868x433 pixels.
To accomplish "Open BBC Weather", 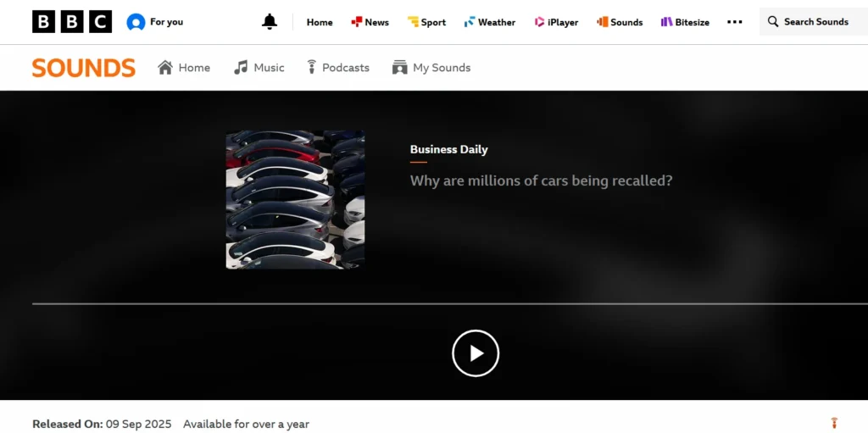I will coord(490,22).
